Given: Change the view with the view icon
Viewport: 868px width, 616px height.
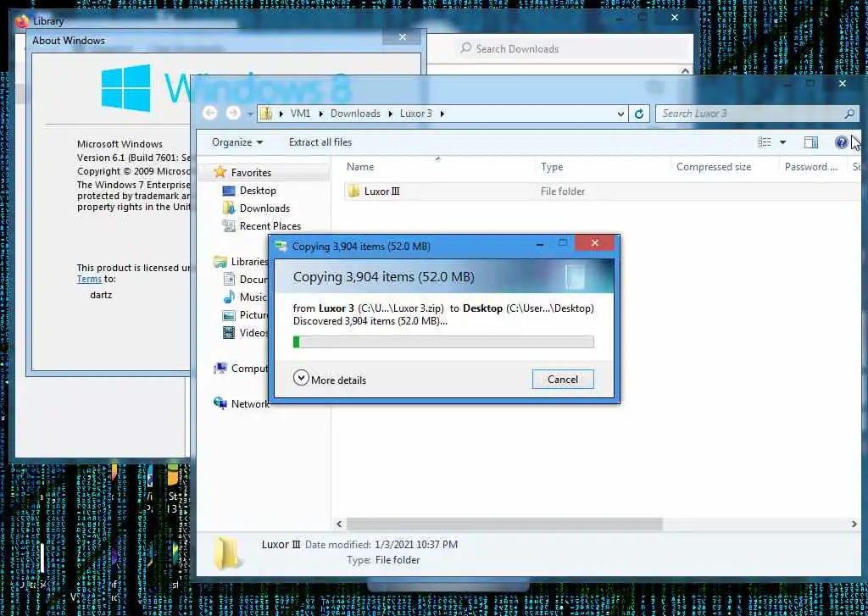Looking at the screenshot, I should 765,142.
